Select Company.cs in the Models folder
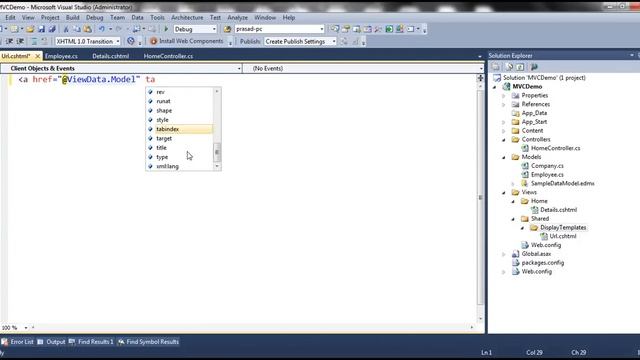This screenshot has width=640, height=360. click(x=547, y=166)
